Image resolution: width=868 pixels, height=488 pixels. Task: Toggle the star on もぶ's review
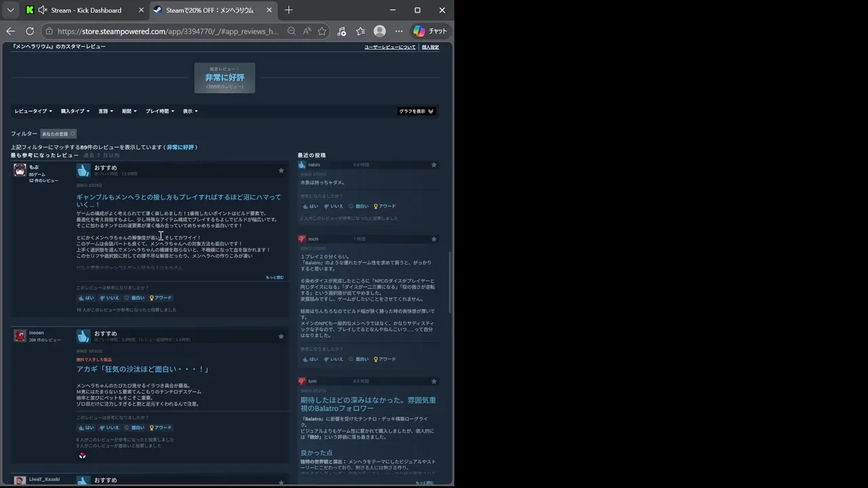point(281,171)
